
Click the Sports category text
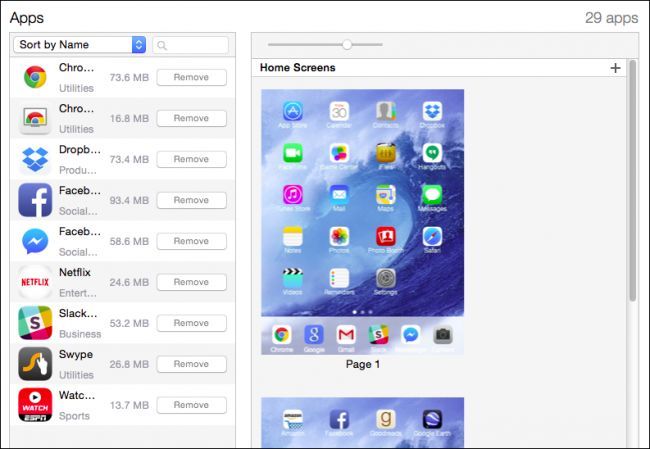tap(74, 416)
